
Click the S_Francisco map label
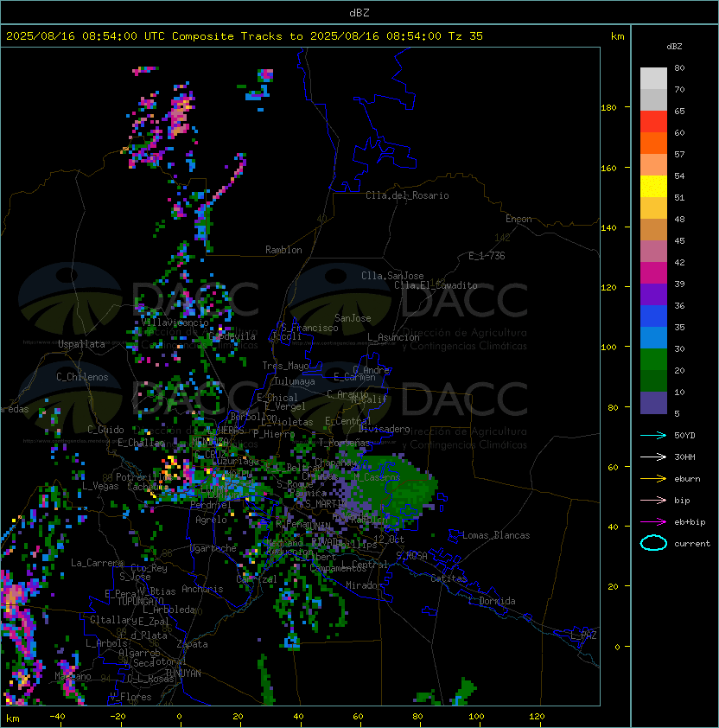pyautogui.click(x=309, y=328)
